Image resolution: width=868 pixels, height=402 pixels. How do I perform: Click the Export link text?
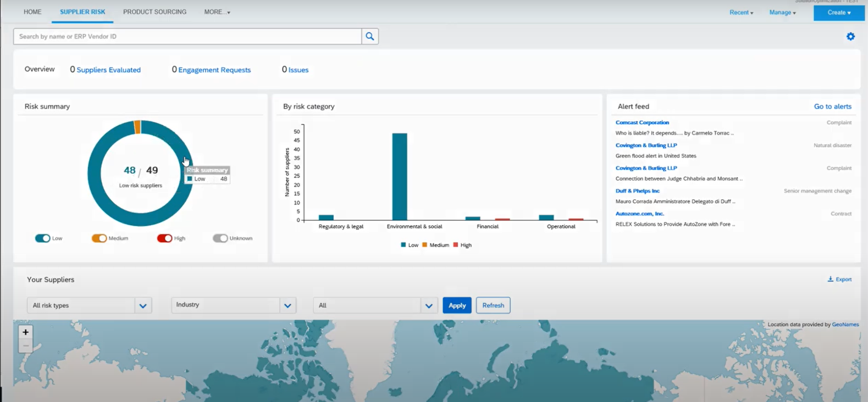[x=844, y=279]
